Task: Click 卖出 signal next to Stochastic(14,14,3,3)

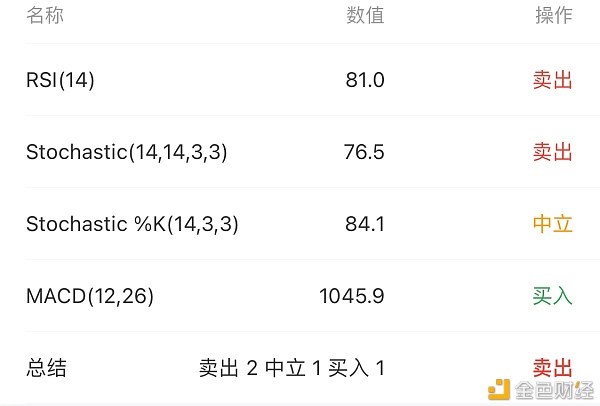Action: (553, 152)
